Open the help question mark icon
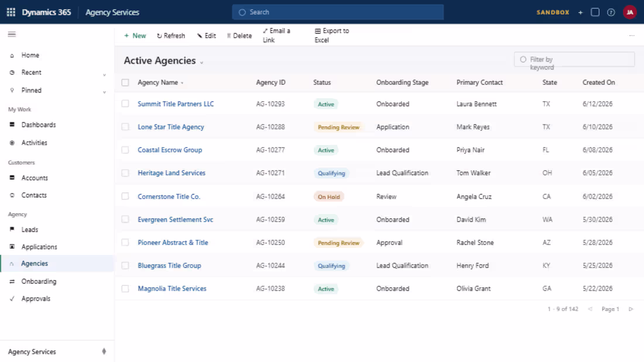This screenshot has width=644, height=362. pos(611,12)
